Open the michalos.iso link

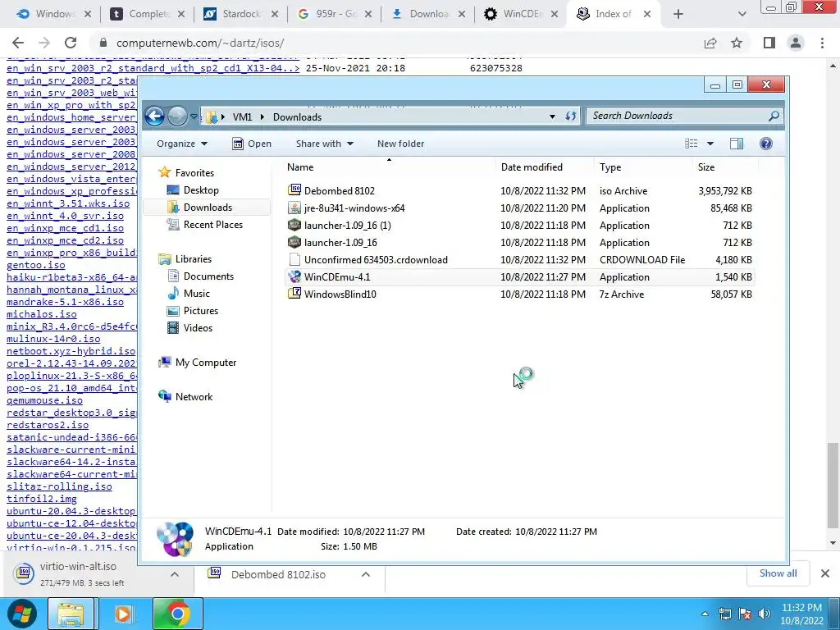[42, 314]
